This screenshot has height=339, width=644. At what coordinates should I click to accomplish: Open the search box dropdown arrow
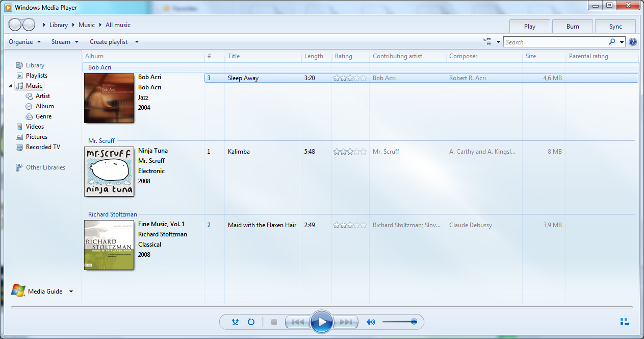point(622,42)
